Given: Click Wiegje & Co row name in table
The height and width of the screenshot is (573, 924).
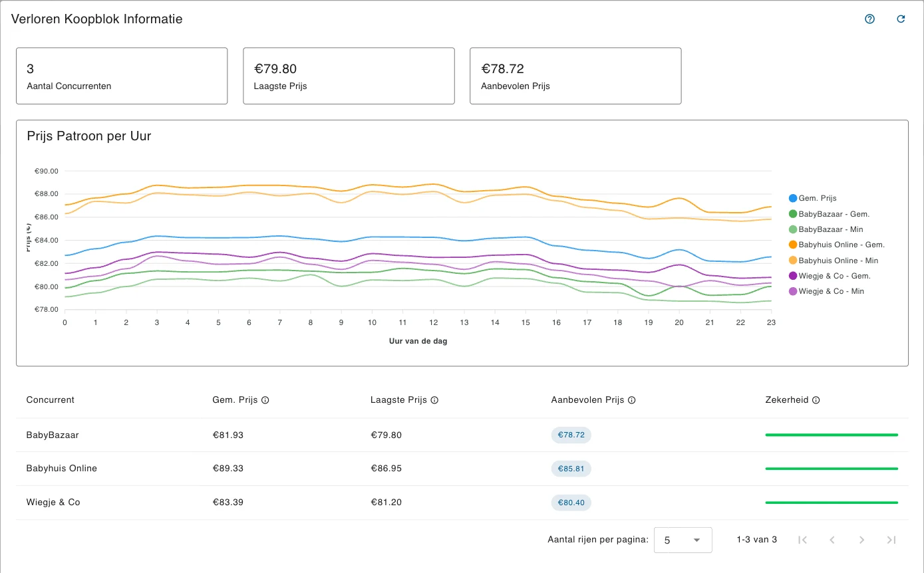Looking at the screenshot, I should pyautogui.click(x=53, y=503).
